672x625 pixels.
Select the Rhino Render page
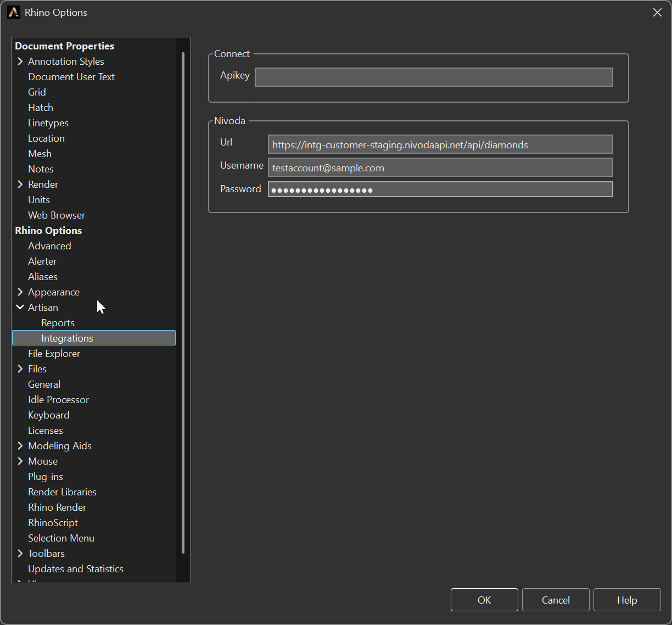(x=57, y=507)
